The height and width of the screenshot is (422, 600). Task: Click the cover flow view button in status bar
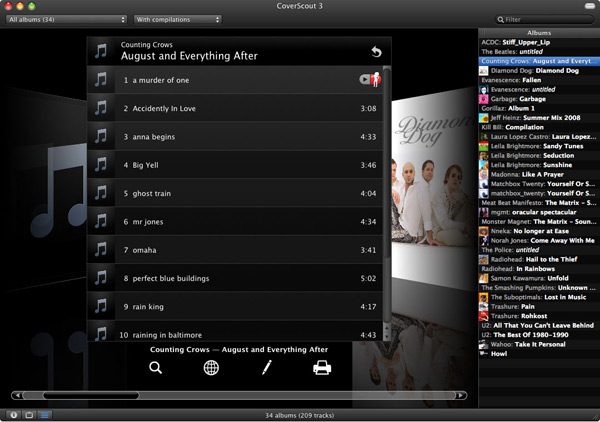click(x=29, y=415)
